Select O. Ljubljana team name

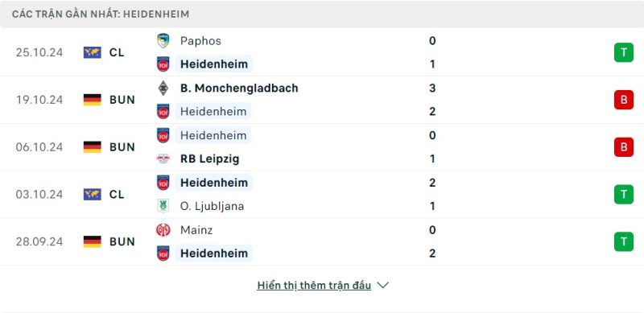coord(212,206)
